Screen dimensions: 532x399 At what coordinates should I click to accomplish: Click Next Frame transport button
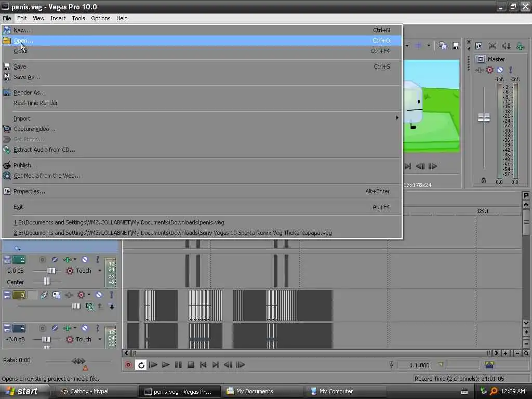[241, 365]
